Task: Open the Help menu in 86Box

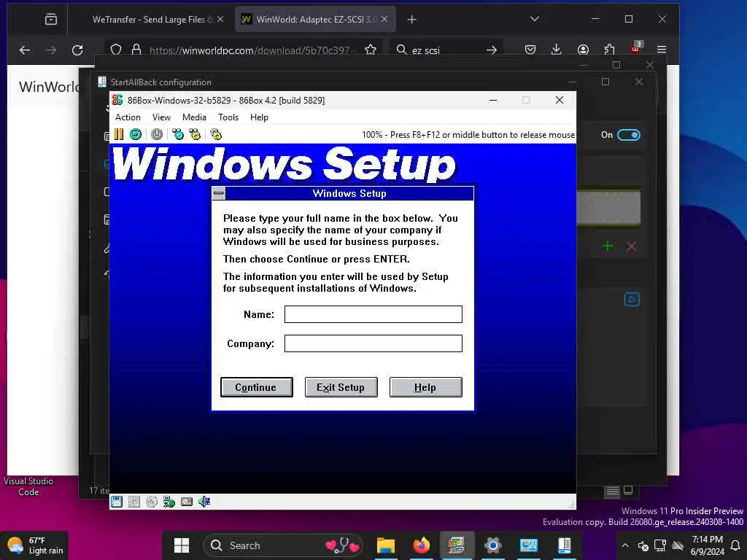Action: (259, 117)
